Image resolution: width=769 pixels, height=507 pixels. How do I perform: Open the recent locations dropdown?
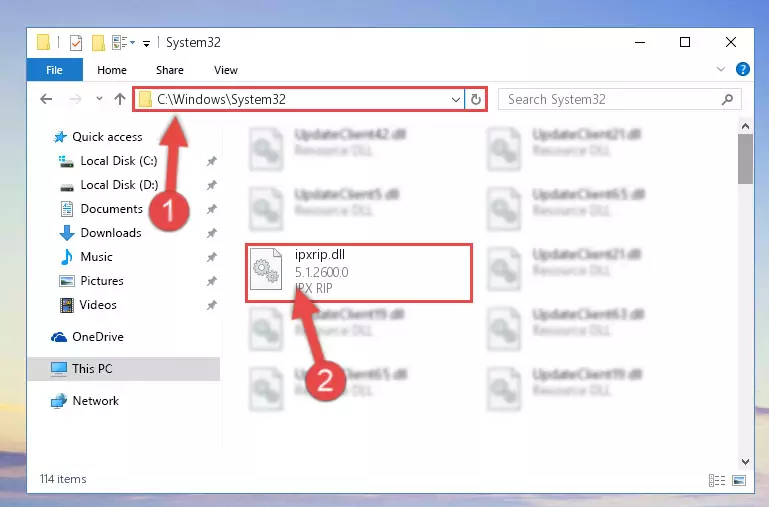(99, 99)
